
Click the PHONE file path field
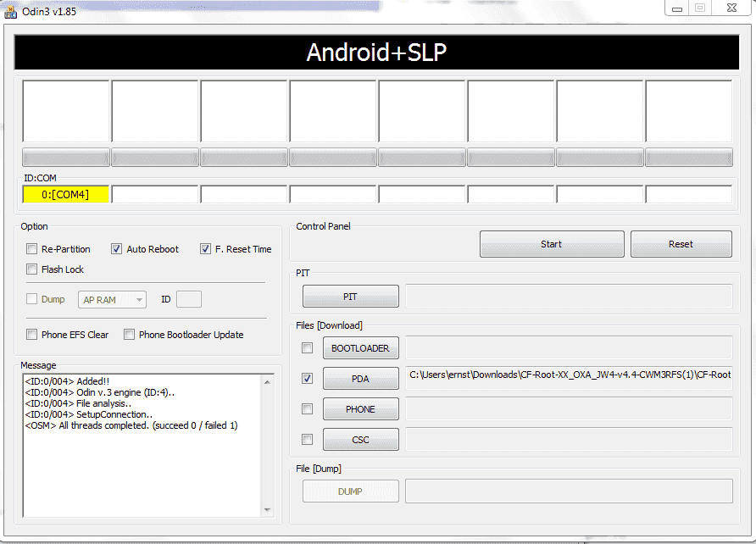click(x=569, y=408)
